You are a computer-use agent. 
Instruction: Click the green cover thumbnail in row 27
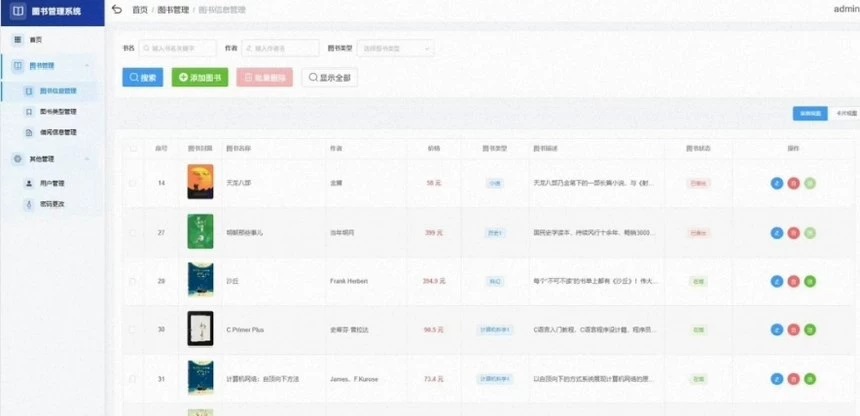[200, 231]
